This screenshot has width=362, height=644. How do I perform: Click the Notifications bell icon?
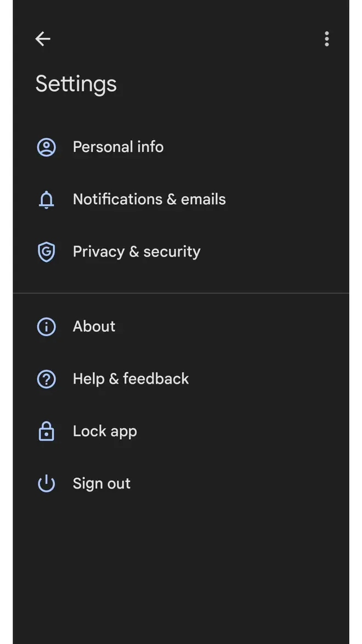[46, 200]
